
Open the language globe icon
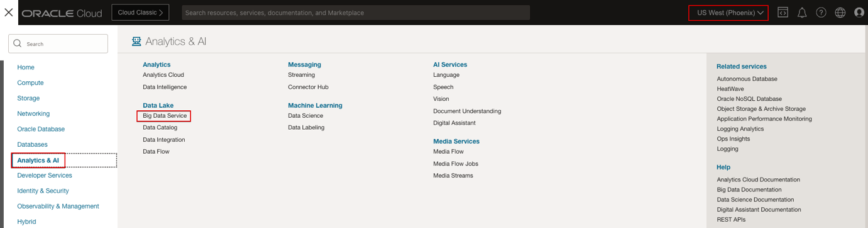click(840, 13)
